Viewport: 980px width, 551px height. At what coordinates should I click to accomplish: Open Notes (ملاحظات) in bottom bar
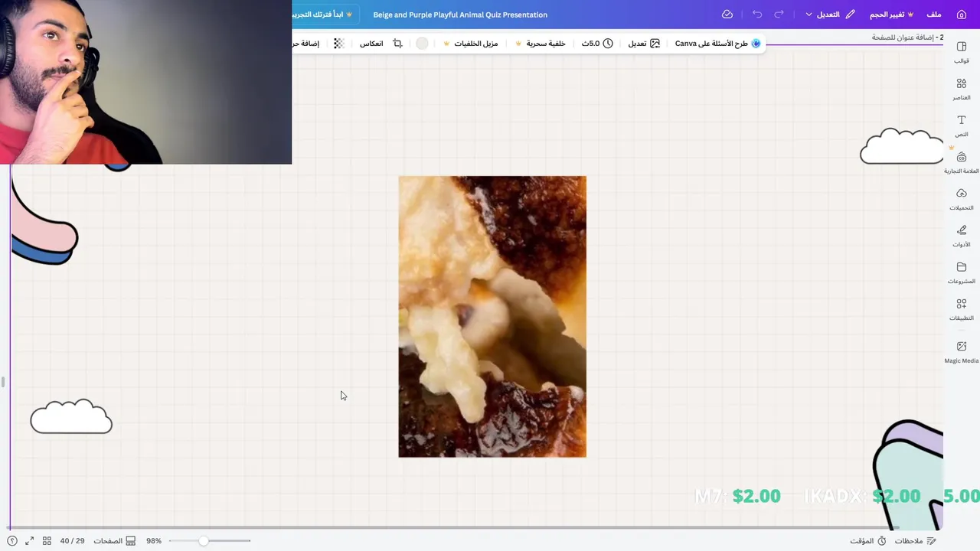point(915,541)
